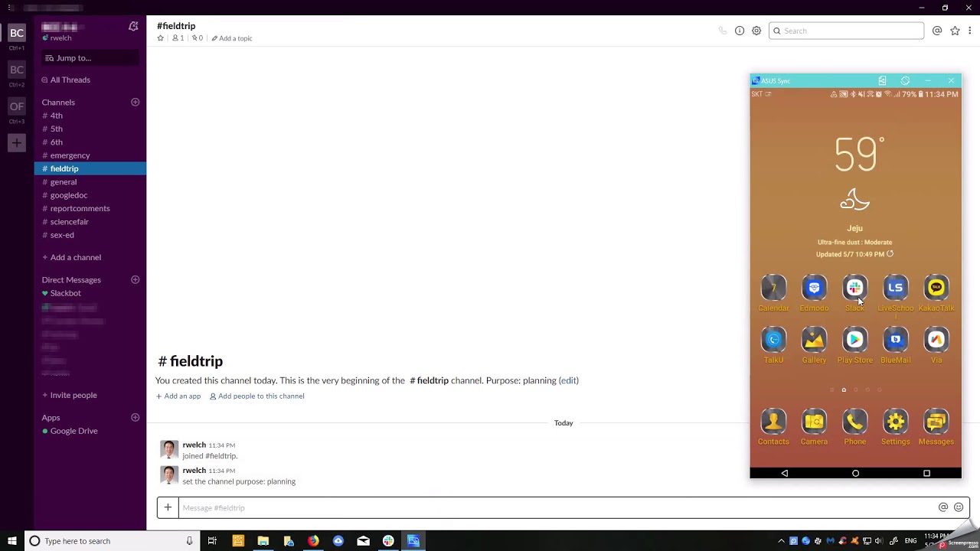Start a call with the phone icon
Image resolution: width=980 pixels, height=551 pixels.
(x=722, y=31)
